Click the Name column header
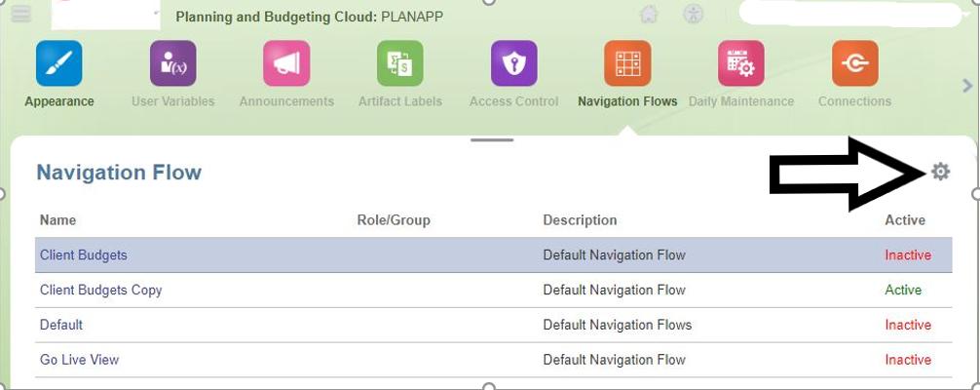This screenshot has height=390, width=980. pyautogui.click(x=58, y=220)
